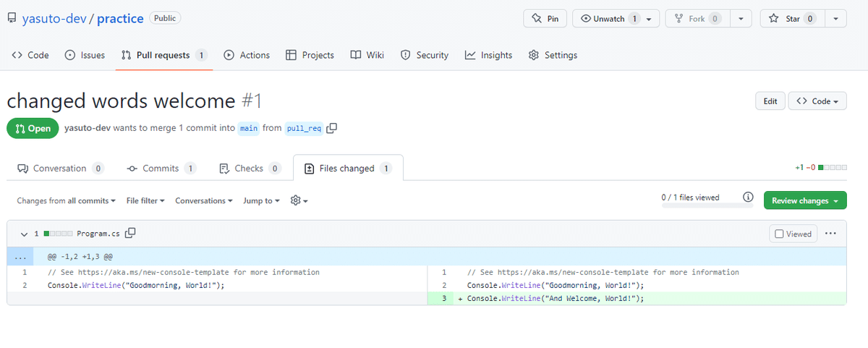This screenshot has height=348, width=868.
Task: Copy Program.cs file path icon
Action: pos(130,233)
